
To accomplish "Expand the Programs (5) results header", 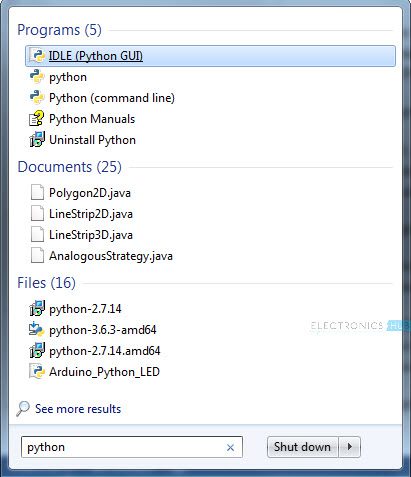I will (59, 30).
